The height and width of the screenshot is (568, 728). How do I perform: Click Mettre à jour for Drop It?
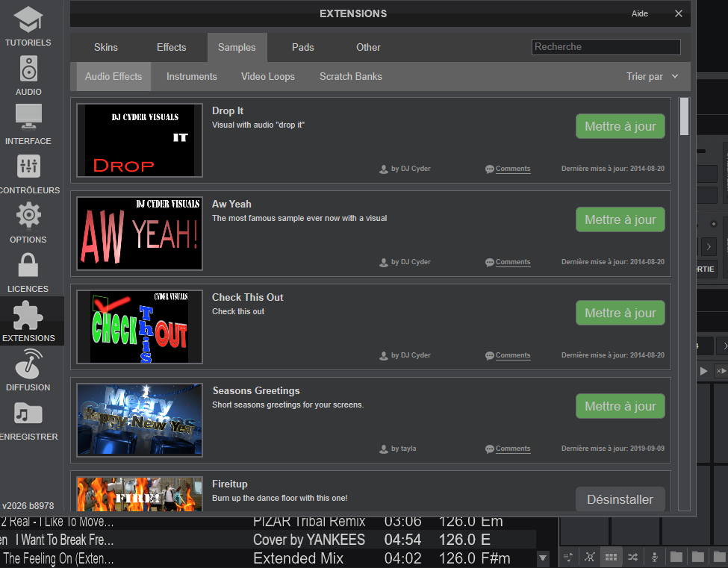click(x=620, y=126)
